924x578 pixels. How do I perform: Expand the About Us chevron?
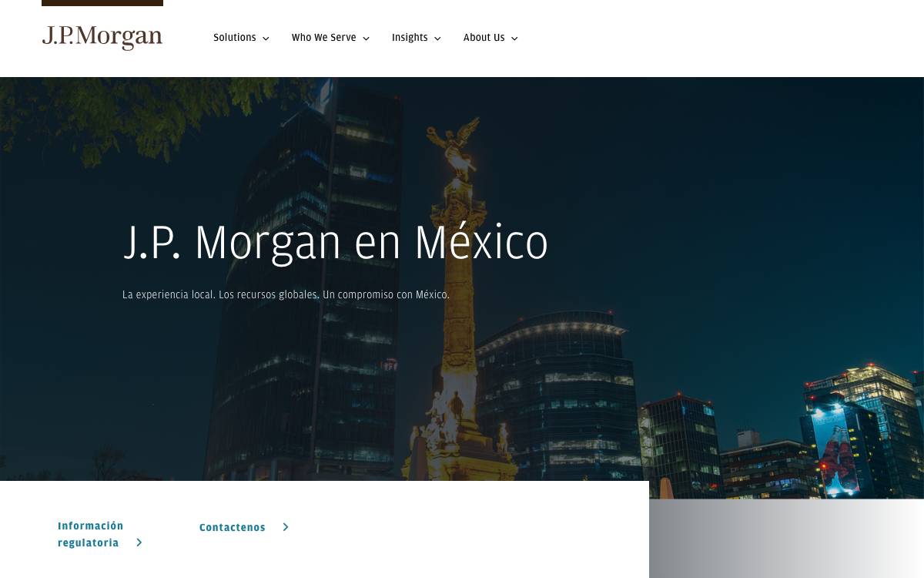(x=514, y=39)
